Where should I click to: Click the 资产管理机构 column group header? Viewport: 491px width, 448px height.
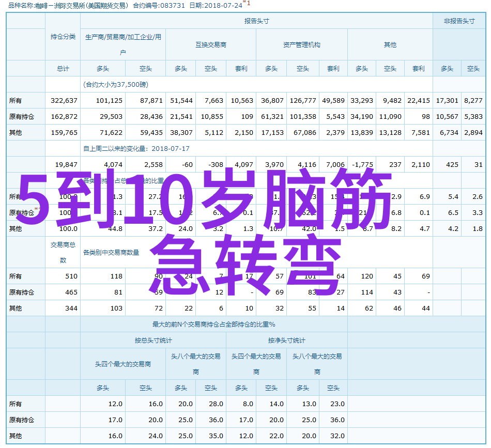(301, 45)
